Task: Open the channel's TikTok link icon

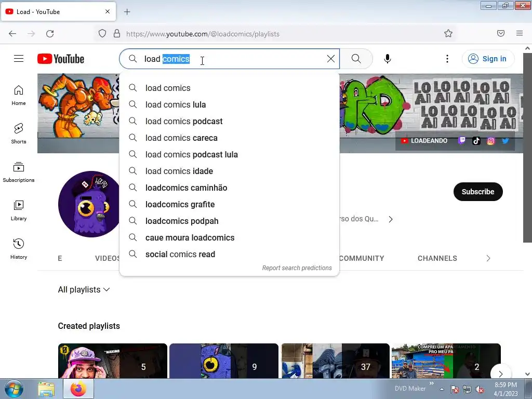Action: click(x=476, y=140)
